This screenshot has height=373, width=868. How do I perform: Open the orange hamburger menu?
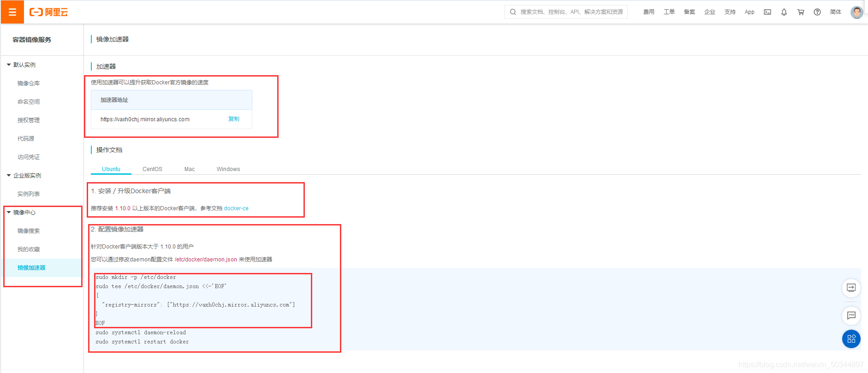tap(12, 12)
